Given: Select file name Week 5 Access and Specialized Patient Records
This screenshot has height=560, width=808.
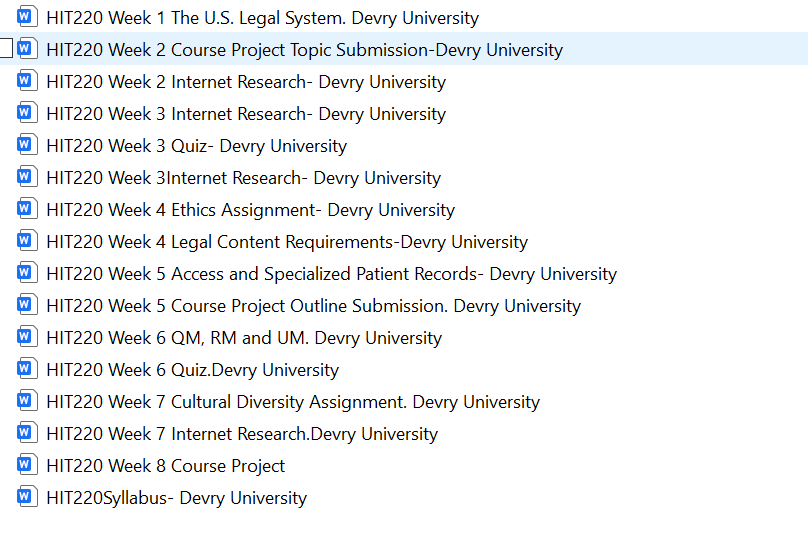Looking at the screenshot, I should pyautogui.click(x=332, y=274).
